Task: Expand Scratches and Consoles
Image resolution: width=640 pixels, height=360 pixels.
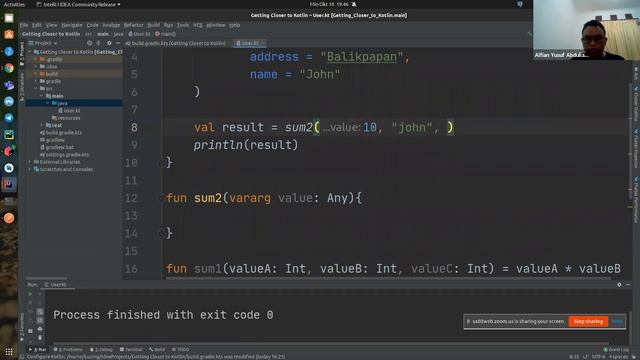Action: tap(30, 169)
